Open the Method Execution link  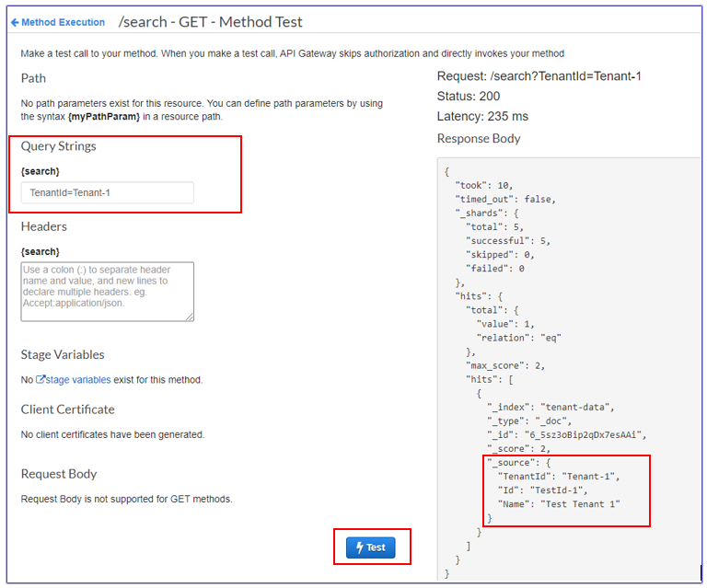[x=63, y=22]
